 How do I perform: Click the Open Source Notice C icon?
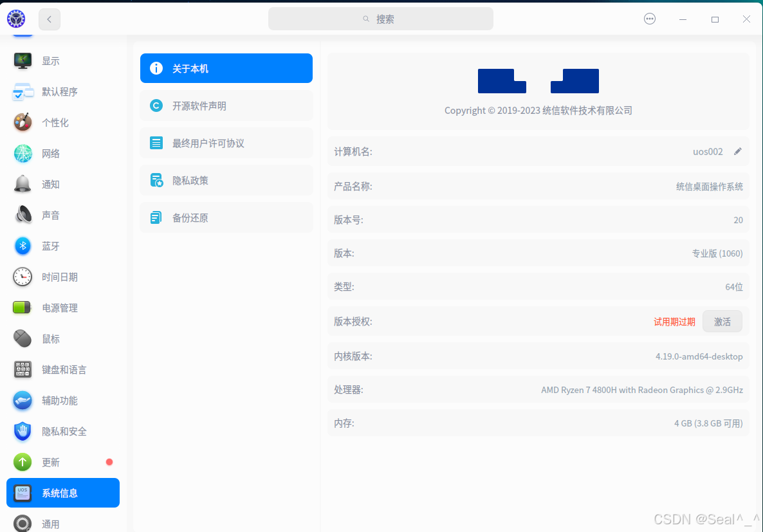(156, 105)
